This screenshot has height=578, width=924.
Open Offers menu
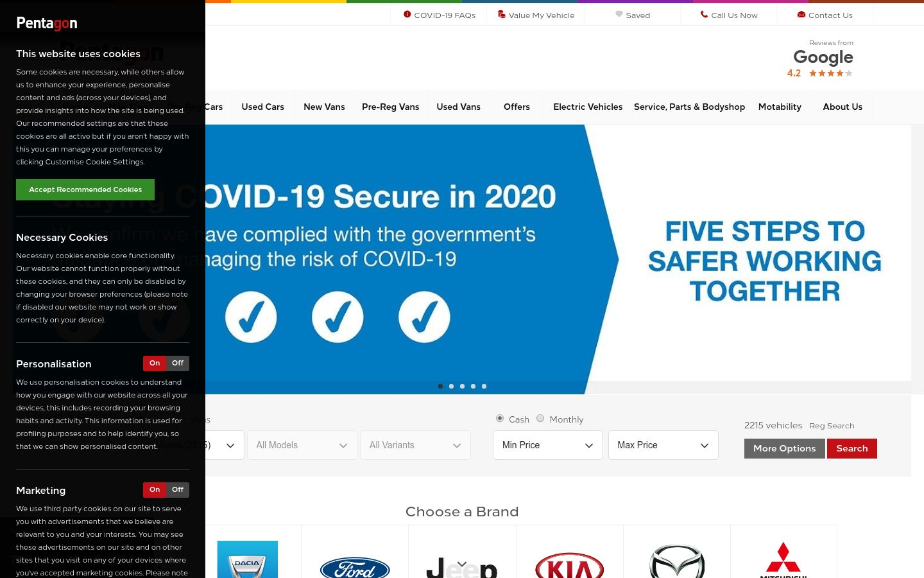517,107
